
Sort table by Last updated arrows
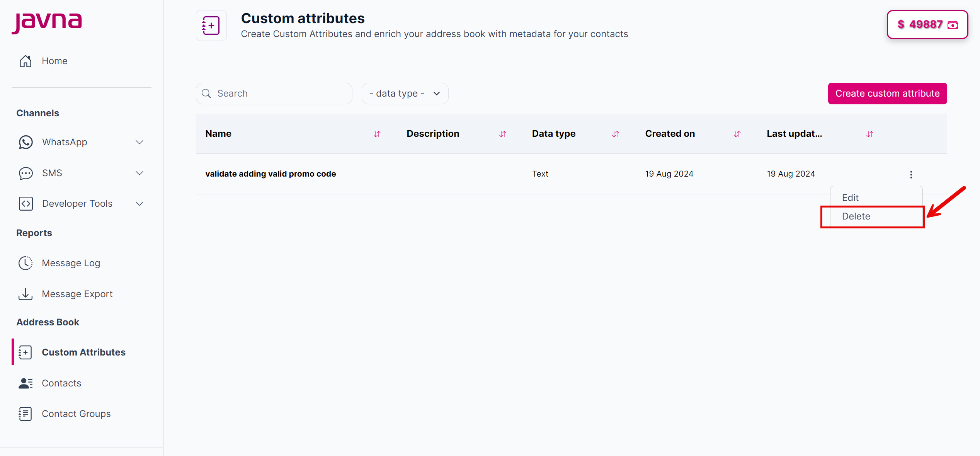coord(869,134)
